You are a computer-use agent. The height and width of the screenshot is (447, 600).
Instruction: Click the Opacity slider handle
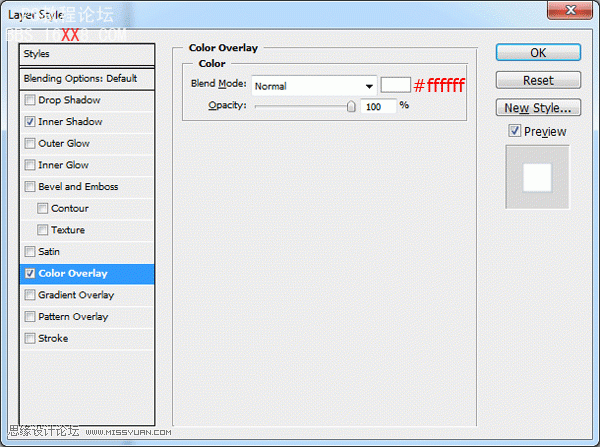pyautogui.click(x=351, y=106)
